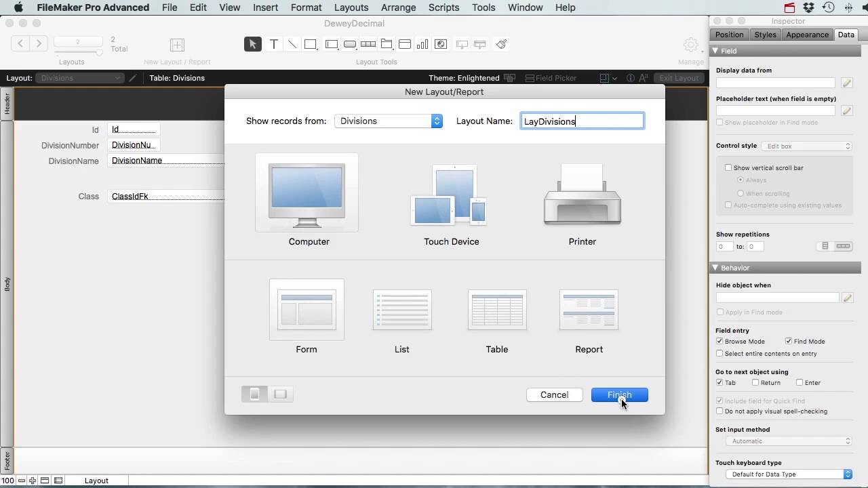The width and height of the screenshot is (868, 488).
Task: Open Apple menu
Action: (x=18, y=7)
